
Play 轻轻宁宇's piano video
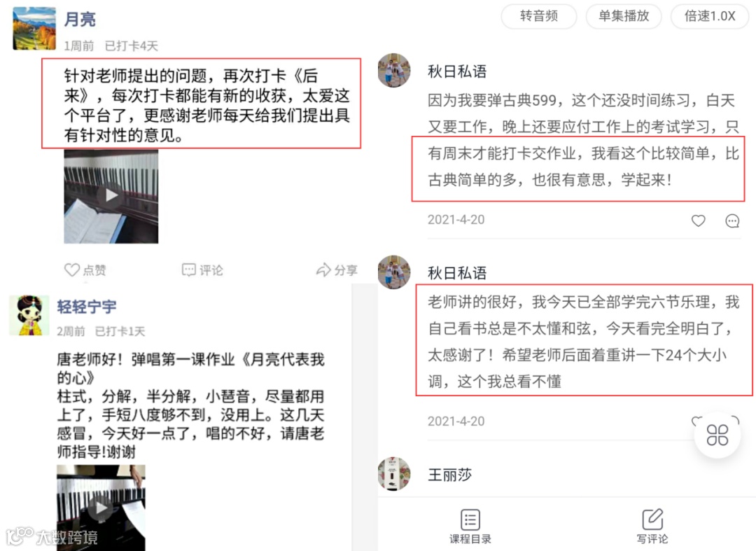101,508
